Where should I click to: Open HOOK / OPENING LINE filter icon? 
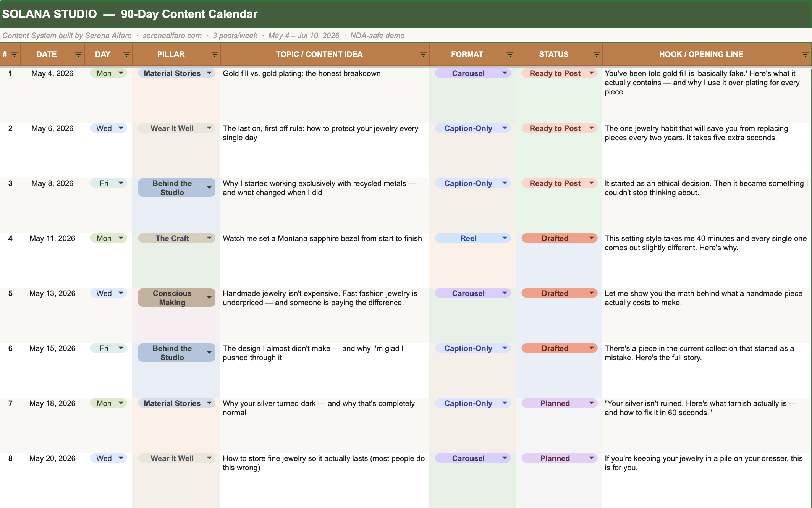(805, 55)
